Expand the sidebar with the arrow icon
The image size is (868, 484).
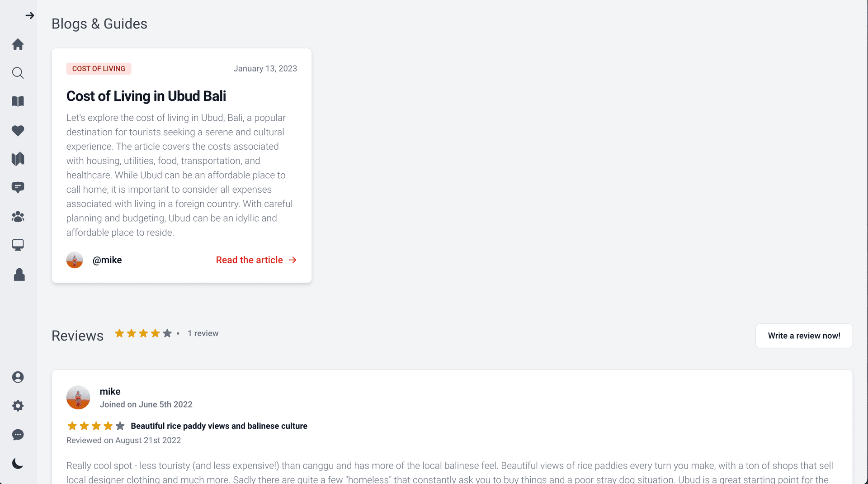click(30, 16)
